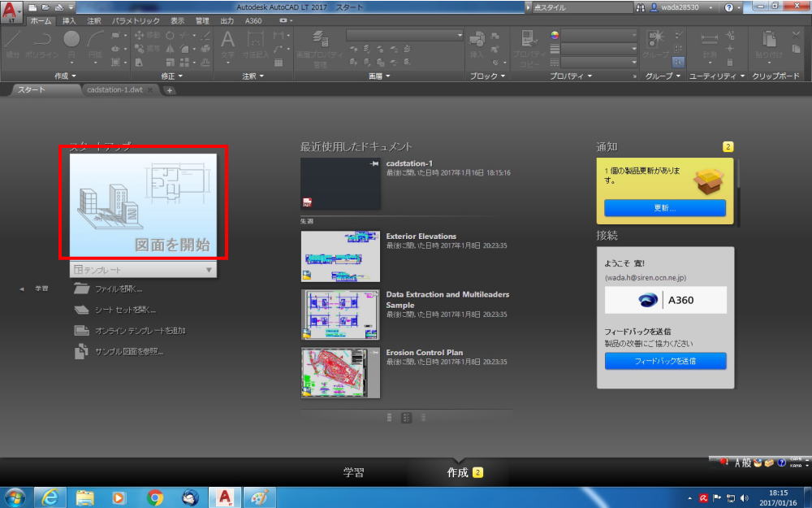The width and height of the screenshot is (812, 508).
Task: Open Erosion Control Plan drawing thumbnail
Action: (x=340, y=373)
